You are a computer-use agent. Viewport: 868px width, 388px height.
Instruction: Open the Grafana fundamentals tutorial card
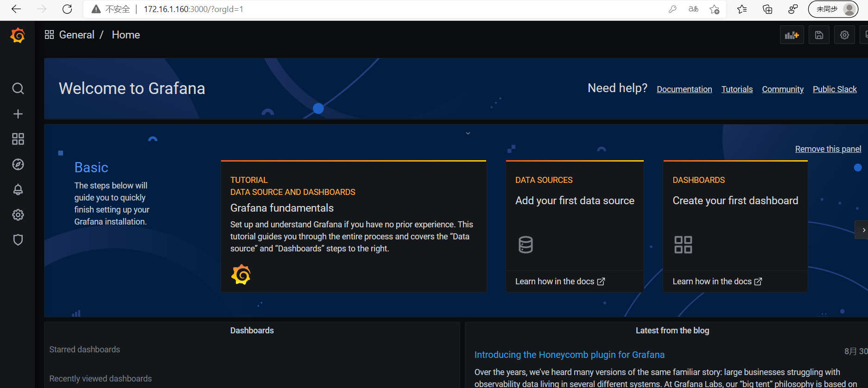pos(354,226)
